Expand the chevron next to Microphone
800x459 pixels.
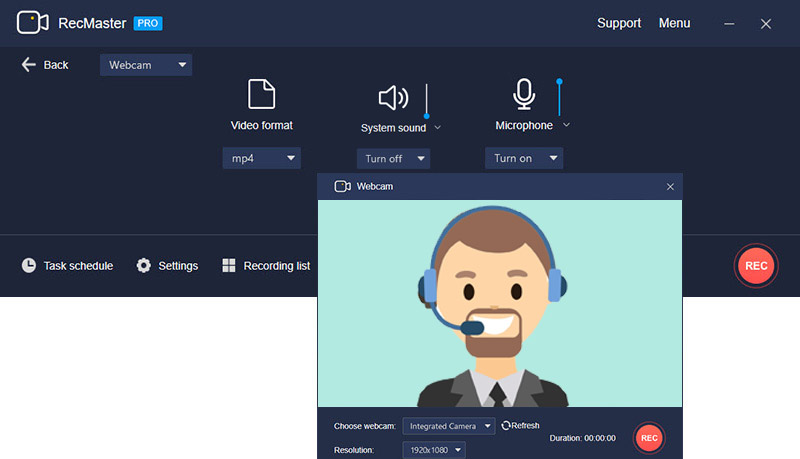[566, 125]
